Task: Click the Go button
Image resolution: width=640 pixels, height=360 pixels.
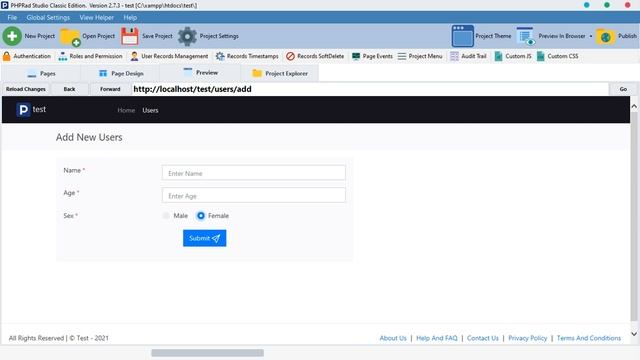Action: pos(623,89)
